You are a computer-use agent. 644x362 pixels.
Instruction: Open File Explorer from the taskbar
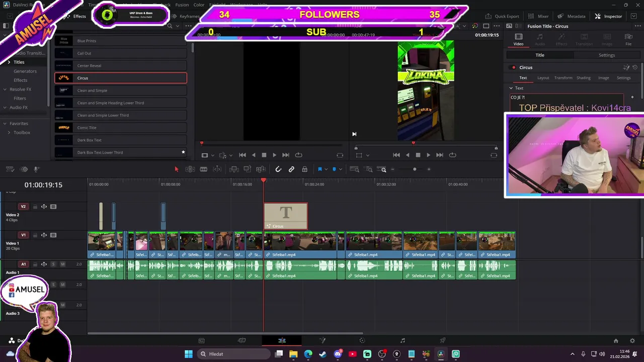[293, 354]
